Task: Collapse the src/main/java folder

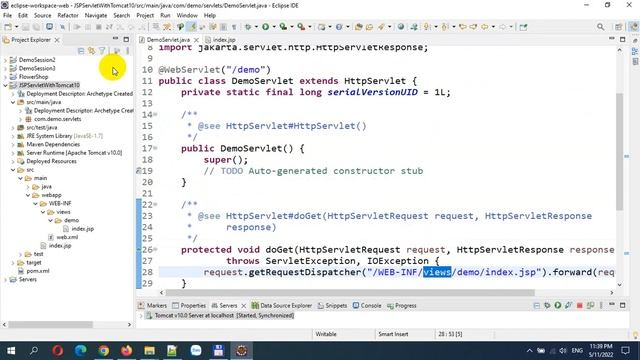Action: 13,102
